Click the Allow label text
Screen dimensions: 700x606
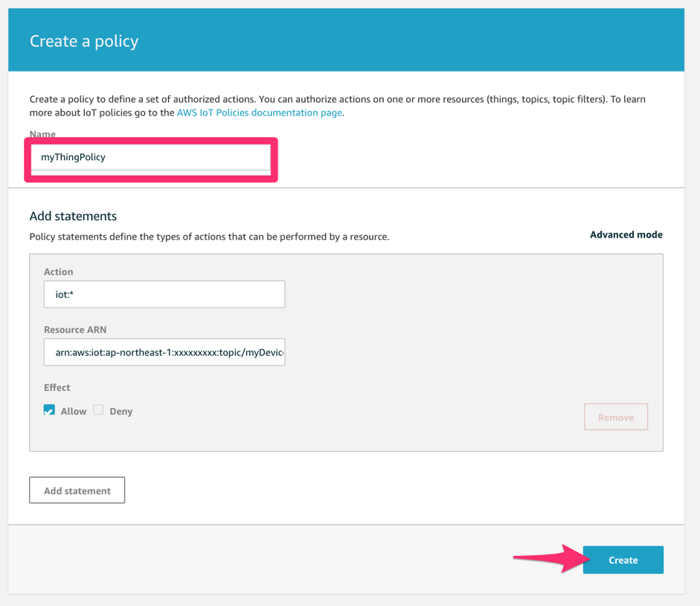tap(74, 411)
